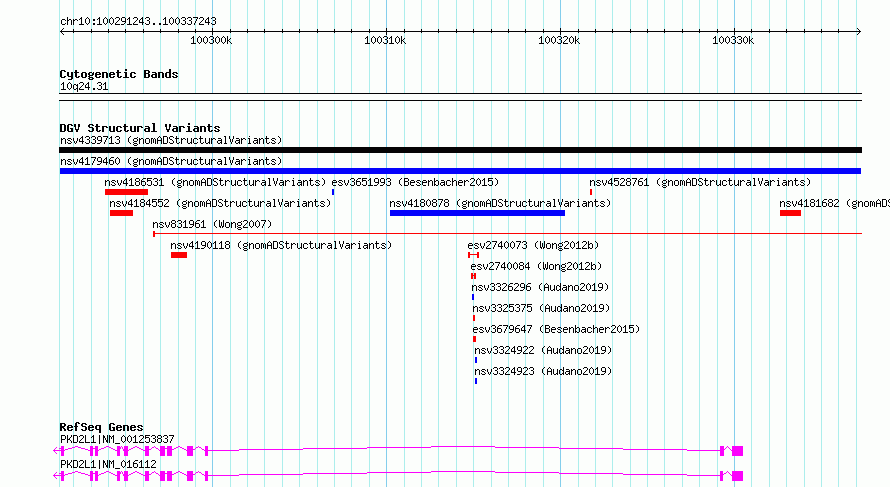Open esv2740073 (Wong2012b) label
The width and height of the screenshot is (890, 487).
[533, 245]
